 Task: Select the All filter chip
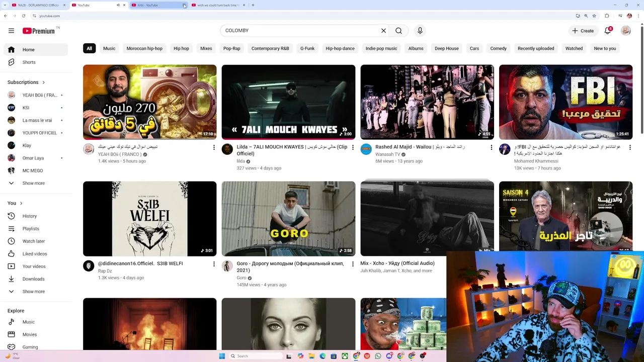point(89,49)
